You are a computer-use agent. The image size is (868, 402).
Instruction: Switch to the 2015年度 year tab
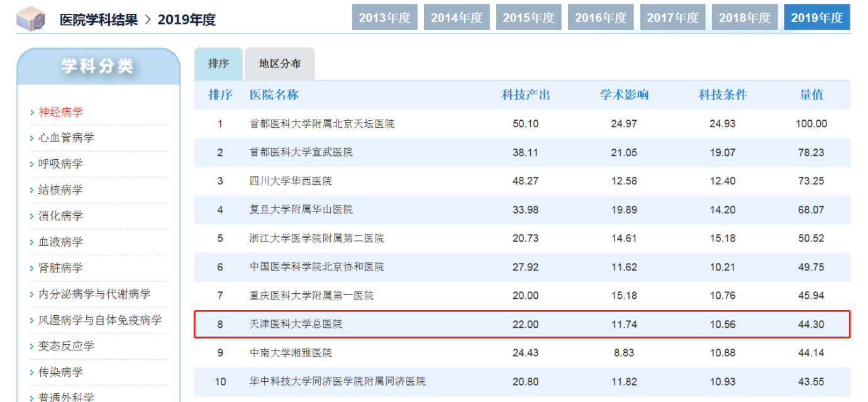pyautogui.click(x=528, y=18)
